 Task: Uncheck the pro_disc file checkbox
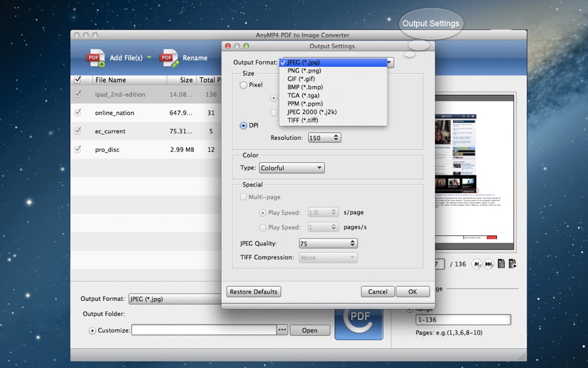click(77, 149)
